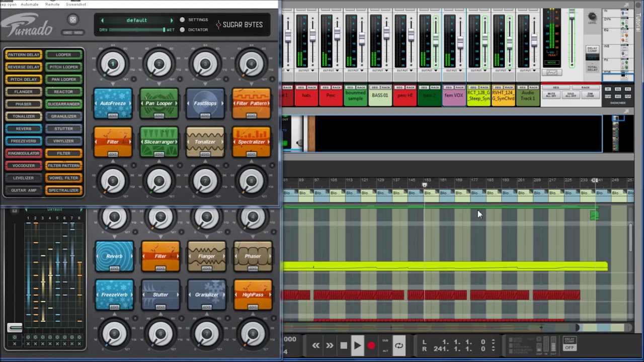Click the PATTERN DELAY effect button

click(24, 55)
